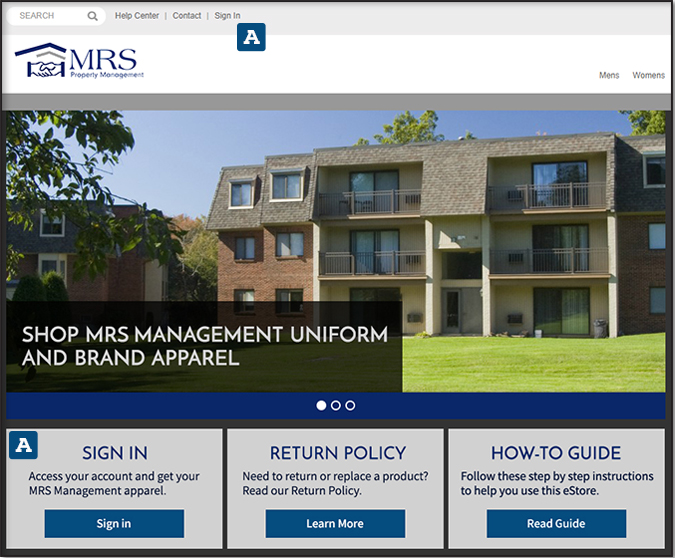Click the Shop MRS Management Uniform banner text
675x558 pixels.
(205, 345)
